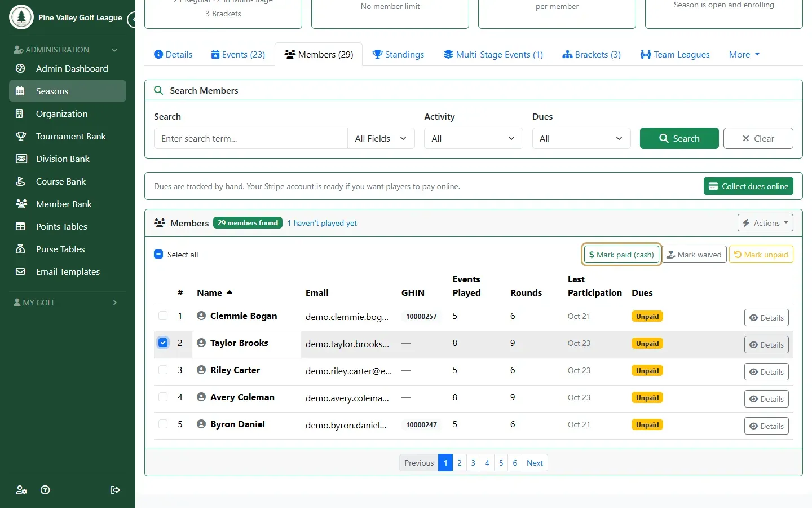This screenshot has width=812, height=508.
Task: Click Mark waived button
Action: (x=694, y=255)
